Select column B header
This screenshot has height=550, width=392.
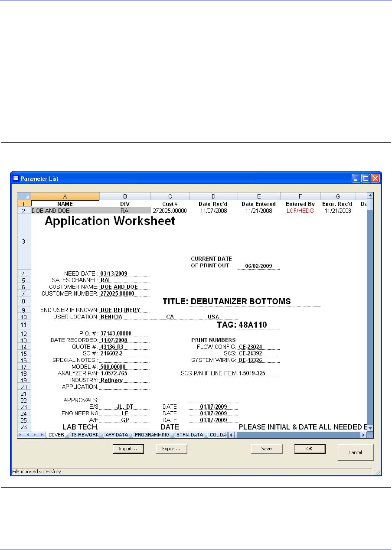[x=125, y=196]
